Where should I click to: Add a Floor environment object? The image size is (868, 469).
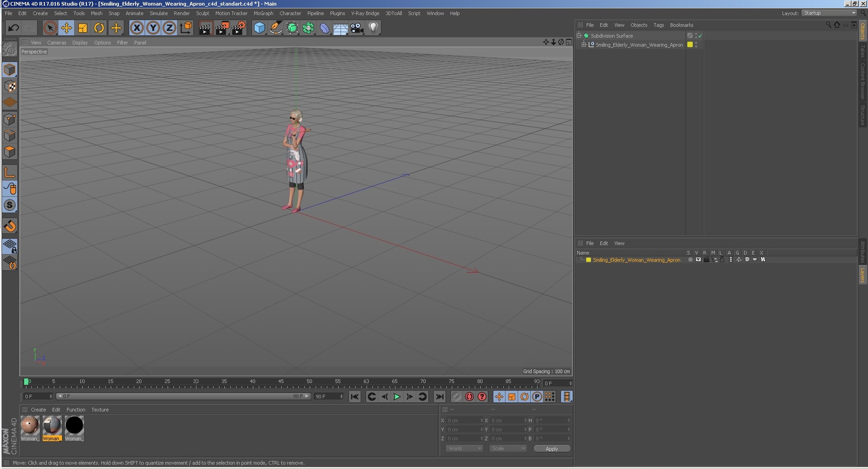point(340,28)
